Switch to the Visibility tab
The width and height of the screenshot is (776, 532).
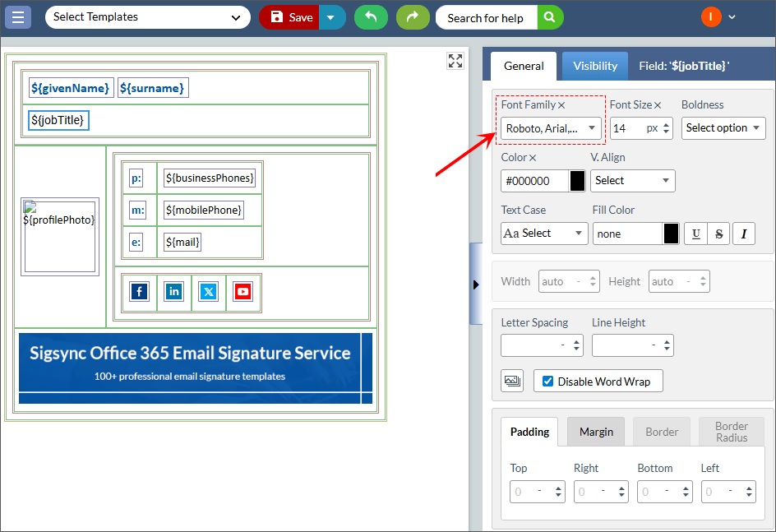pyautogui.click(x=594, y=66)
